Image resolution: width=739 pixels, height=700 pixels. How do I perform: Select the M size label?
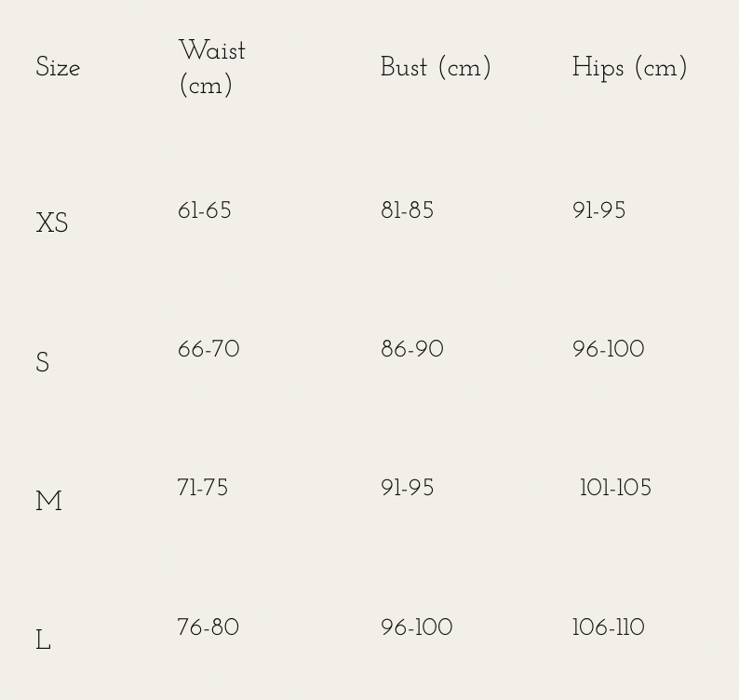coord(49,502)
